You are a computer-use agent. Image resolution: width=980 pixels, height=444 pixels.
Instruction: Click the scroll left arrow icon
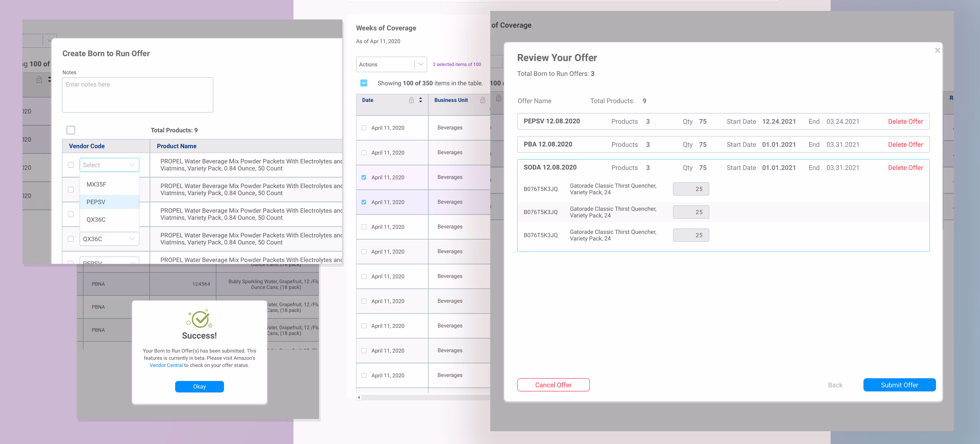tap(359, 397)
